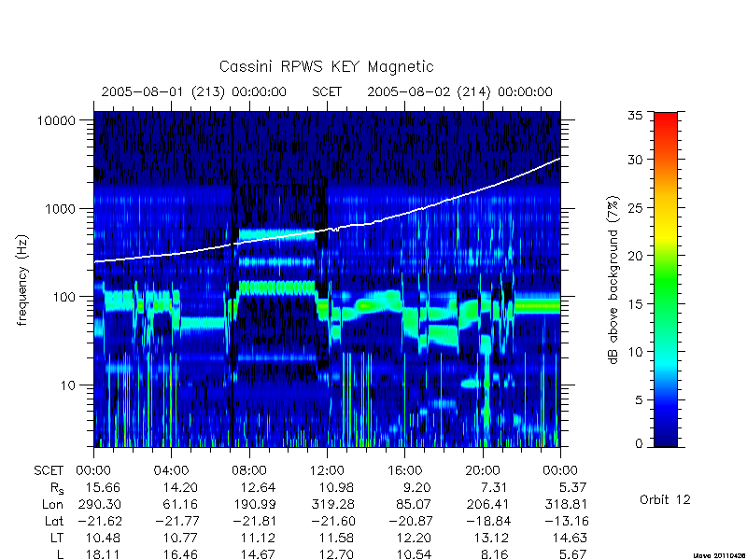Click the Rs value 12.64
The height and width of the screenshot is (560, 747).
tap(259, 487)
